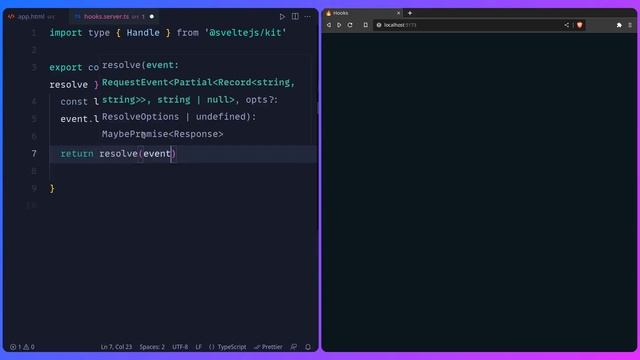
Task: Click 'Handle' in the import statement
Action: click(x=143, y=33)
